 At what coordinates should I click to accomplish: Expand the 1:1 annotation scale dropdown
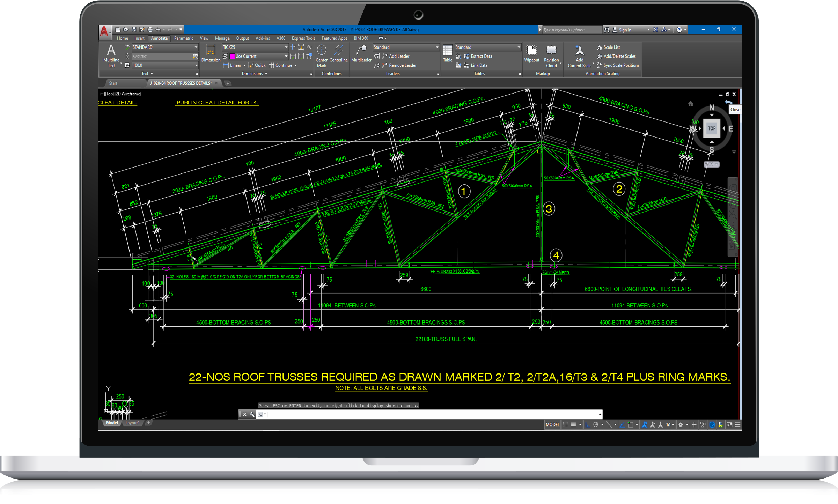[x=673, y=425]
